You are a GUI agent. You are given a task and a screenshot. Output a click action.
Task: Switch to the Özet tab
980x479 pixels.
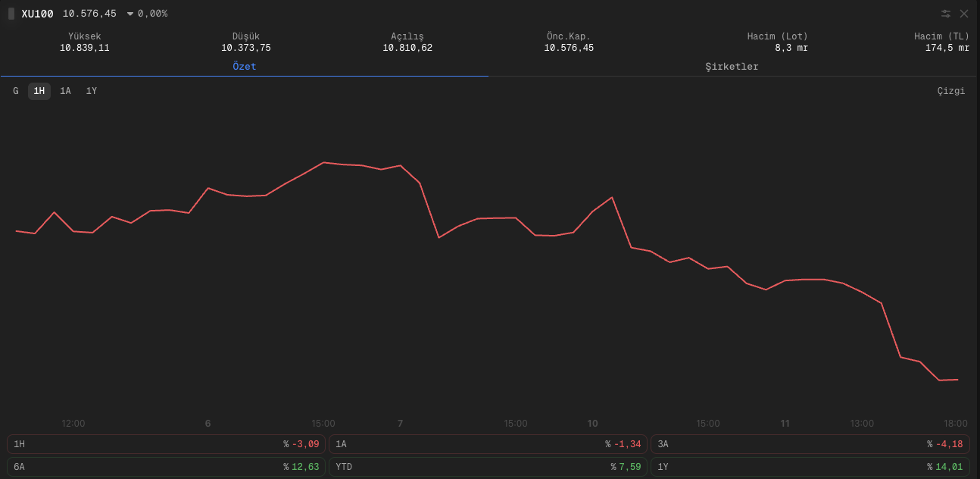point(244,67)
